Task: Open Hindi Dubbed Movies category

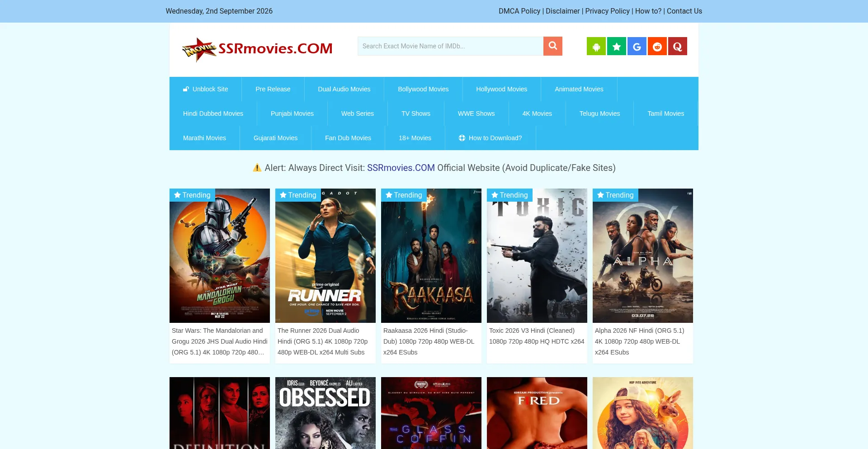Action: point(213,113)
